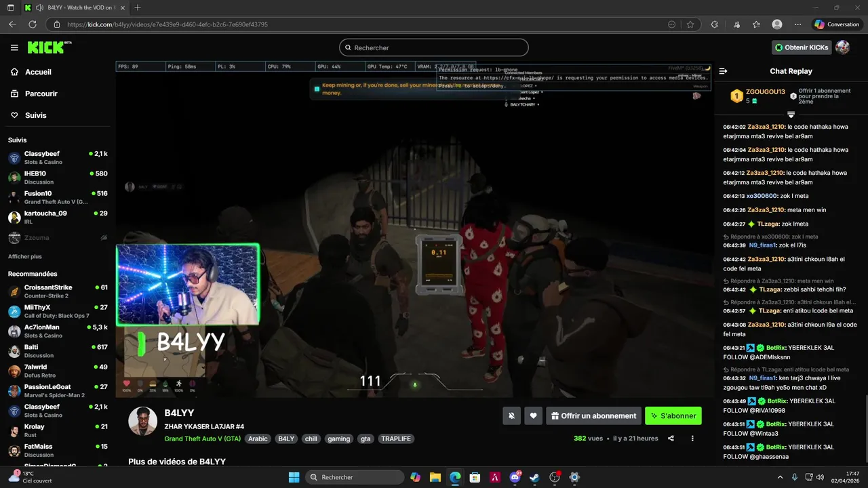
Task: Follow B4LYY with the heart button
Action: [x=534, y=416]
